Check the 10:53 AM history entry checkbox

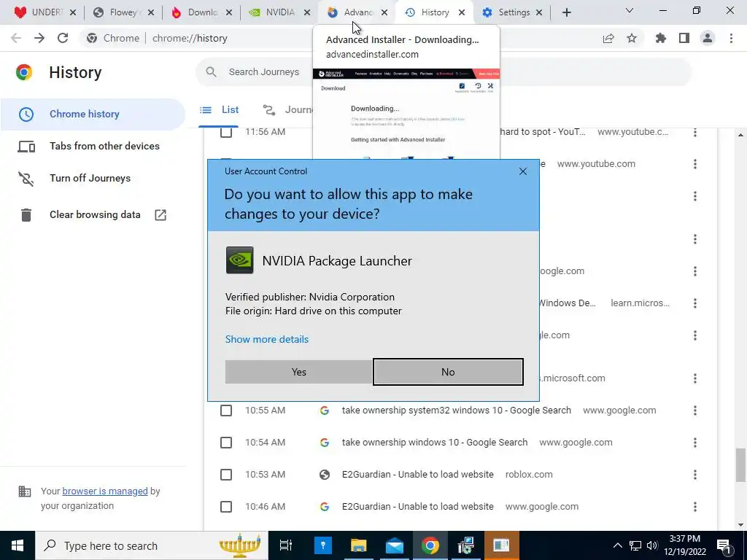pyautogui.click(x=226, y=475)
